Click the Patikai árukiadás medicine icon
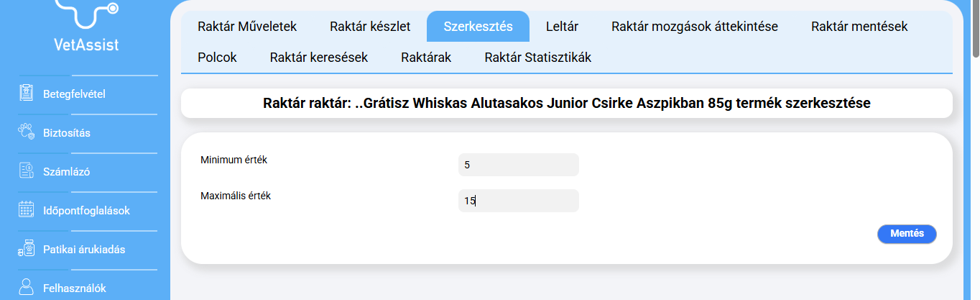The image size is (980, 300). pyautogui.click(x=27, y=250)
